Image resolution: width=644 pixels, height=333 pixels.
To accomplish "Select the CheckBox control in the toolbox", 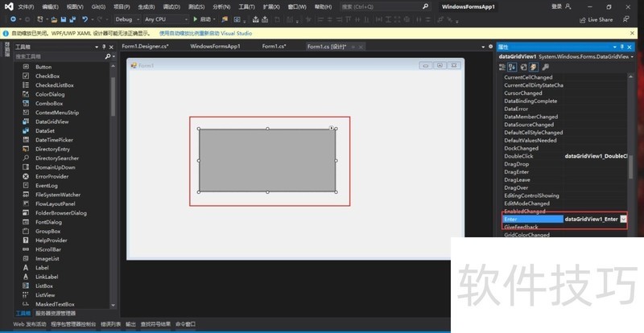I will click(x=47, y=76).
